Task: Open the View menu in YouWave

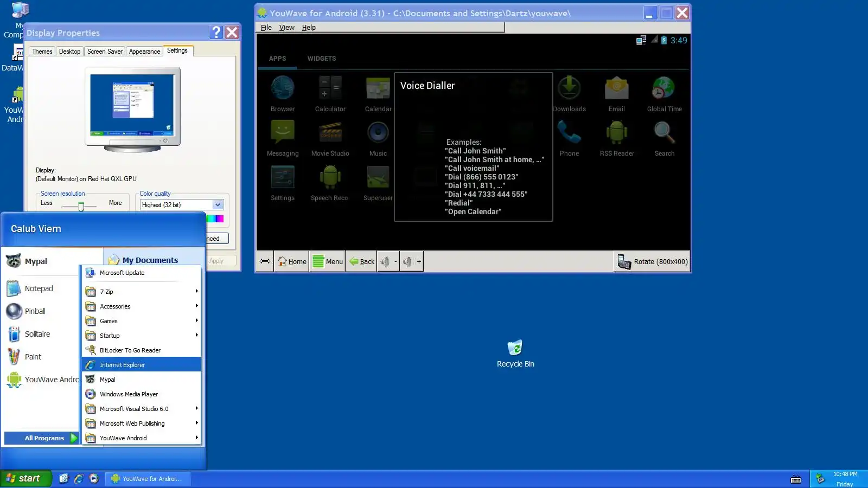Action: point(287,28)
